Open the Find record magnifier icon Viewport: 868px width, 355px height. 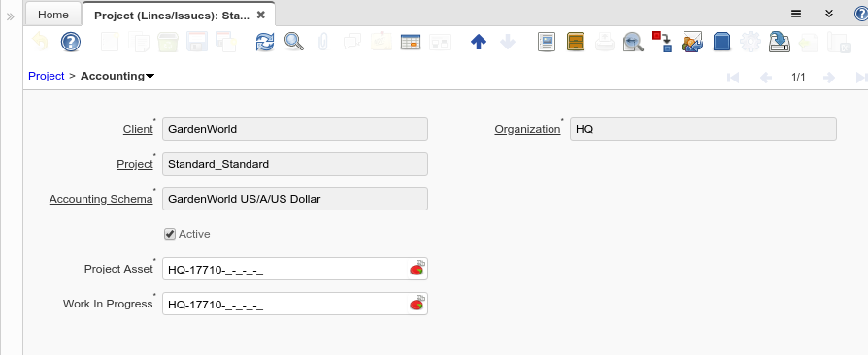[x=294, y=42]
